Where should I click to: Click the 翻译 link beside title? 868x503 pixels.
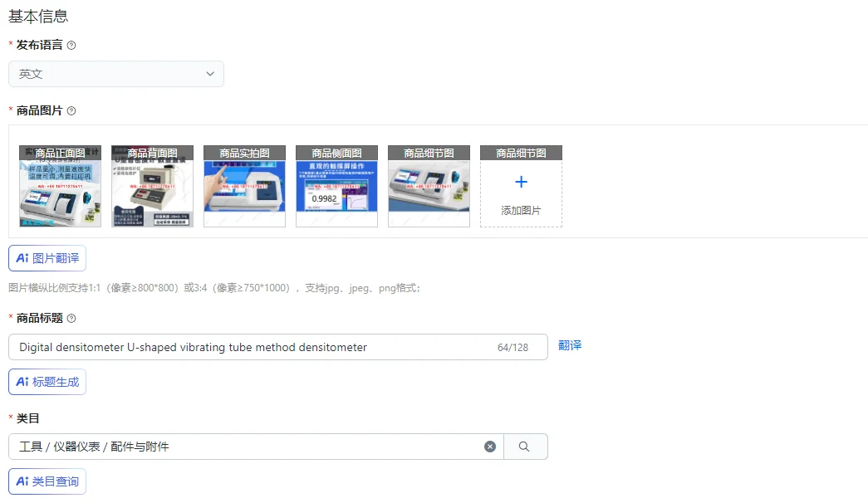[570, 345]
